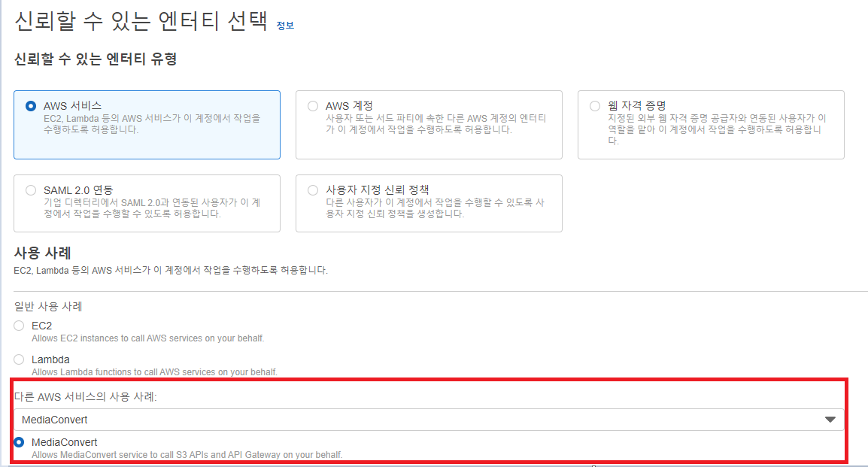This screenshot has width=868, height=467.
Task: Click the AWS 계정 card description text
Action: click(436, 124)
